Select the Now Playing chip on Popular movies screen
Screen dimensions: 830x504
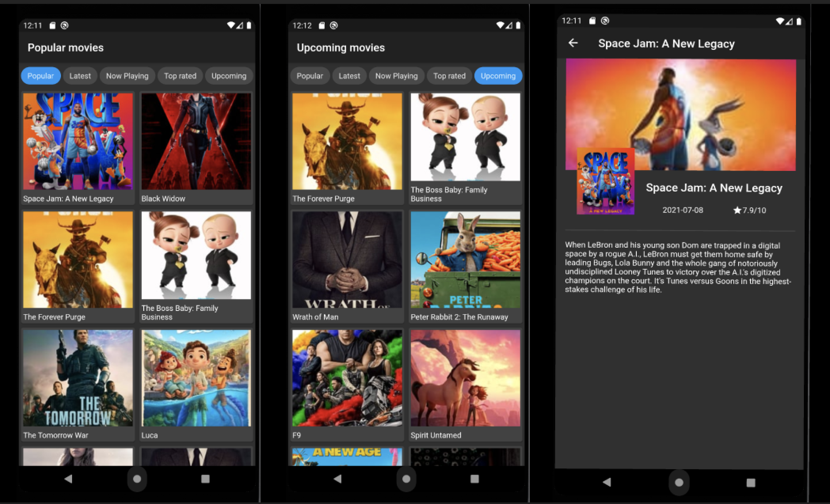[127, 76]
